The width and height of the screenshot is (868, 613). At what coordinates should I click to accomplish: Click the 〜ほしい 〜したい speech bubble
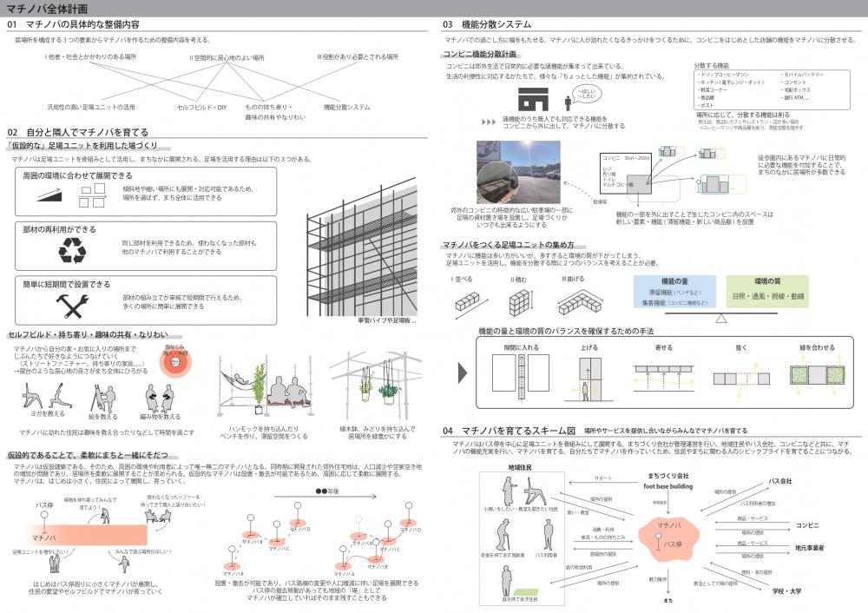(587, 94)
